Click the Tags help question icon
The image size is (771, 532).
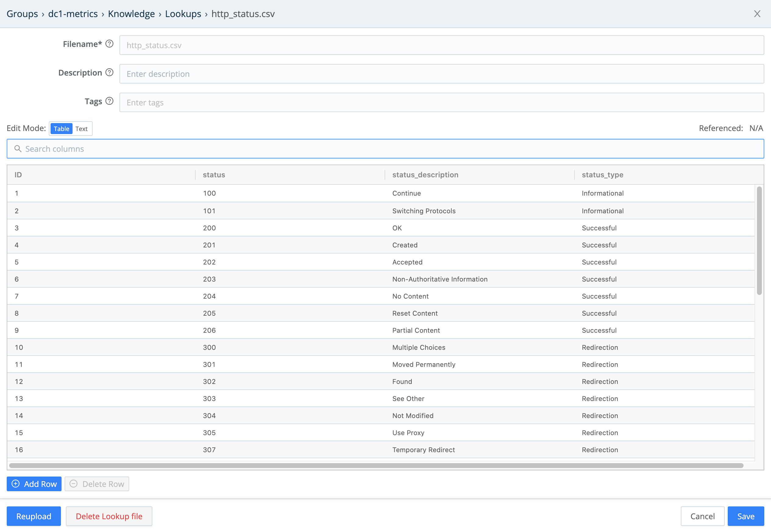click(109, 101)
